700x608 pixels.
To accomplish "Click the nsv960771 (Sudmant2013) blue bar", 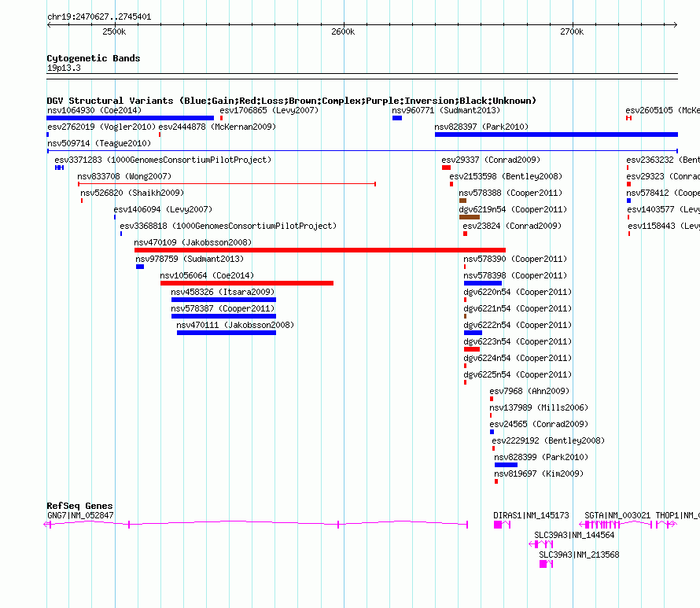I will point(397,118).
